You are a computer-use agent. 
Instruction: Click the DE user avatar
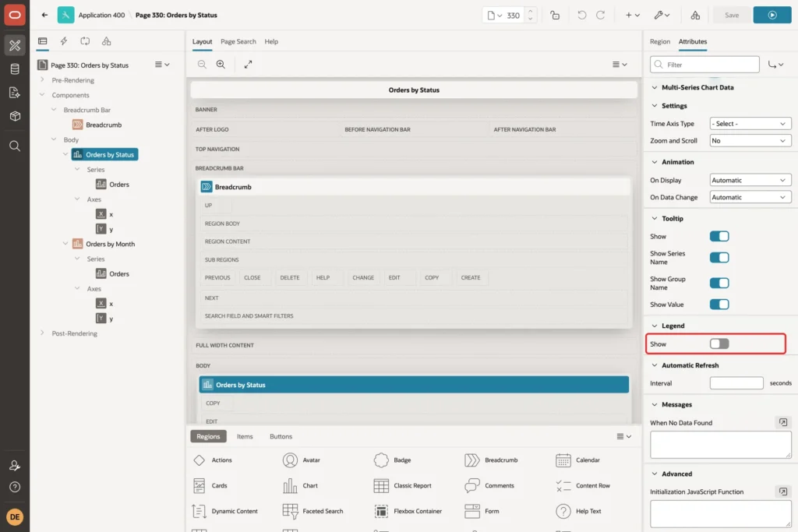15,516
